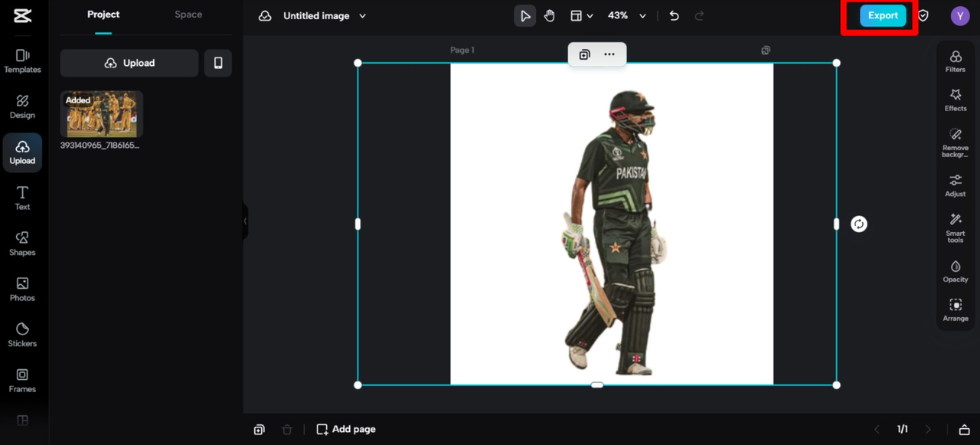Collapse the left panel with its handle
Viewport: 980px width, 445px height.
(x=245, y=221)
